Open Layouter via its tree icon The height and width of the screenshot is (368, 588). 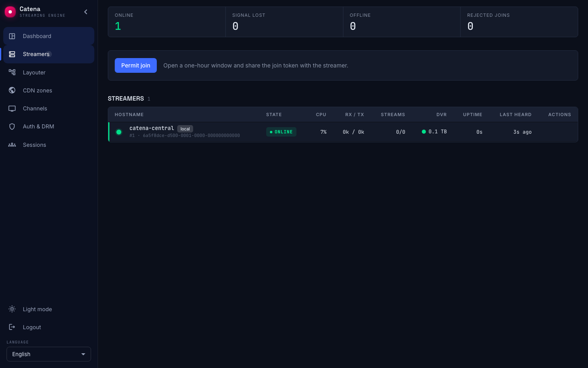point(12,72)
